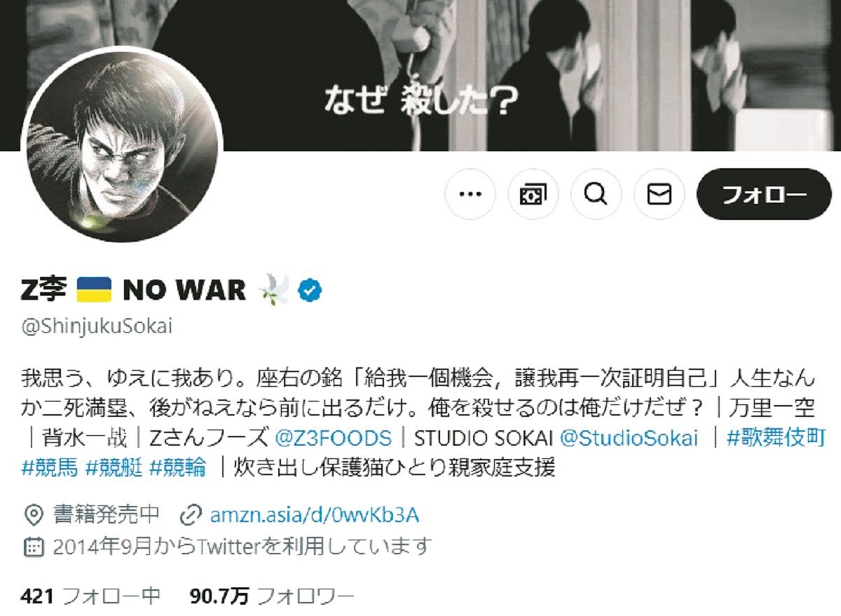This screenshot has height=616, width=841.
Task: Open the @Z3FOODS mention link
Action: click(333, 438)
